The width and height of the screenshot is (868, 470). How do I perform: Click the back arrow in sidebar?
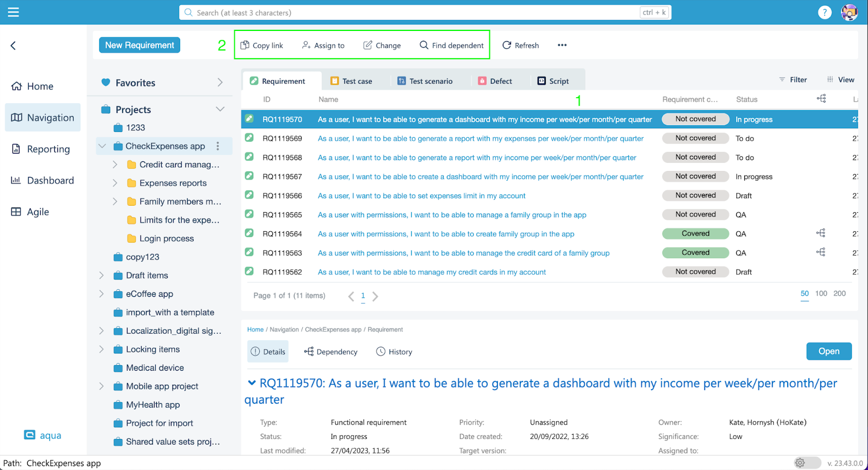tap(14, 46)
